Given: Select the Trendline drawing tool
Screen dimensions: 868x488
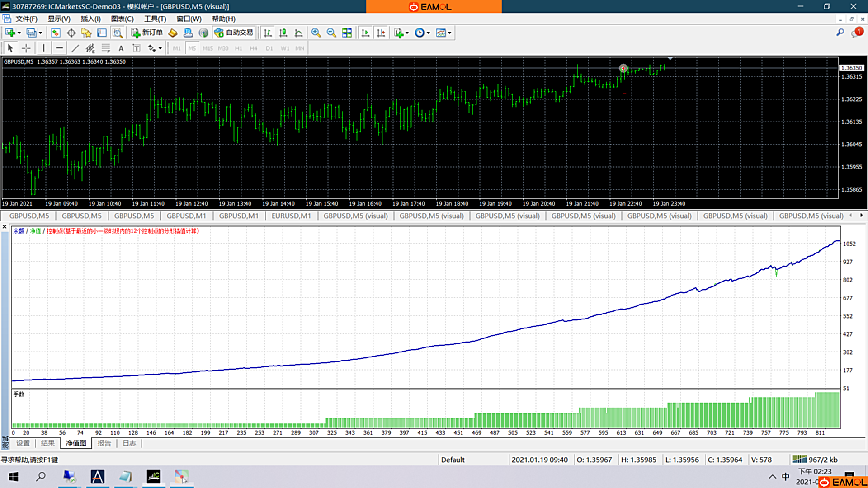Looking at the screenshot, I should 75,48.
